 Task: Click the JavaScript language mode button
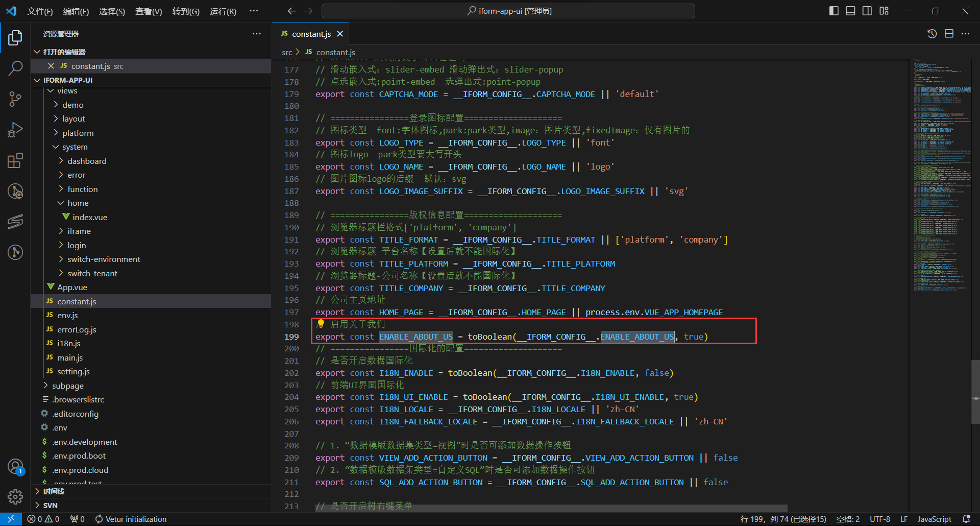pyautogui.click(x=934, y=519)
